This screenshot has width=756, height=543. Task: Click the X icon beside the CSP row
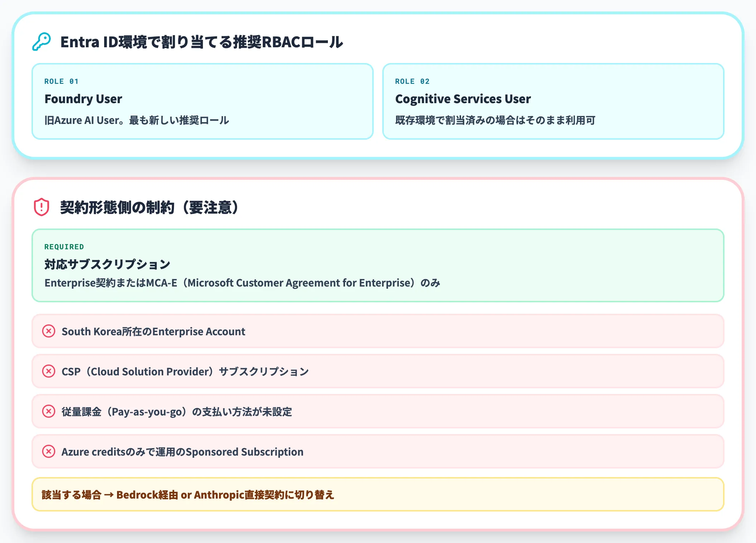pos(49,371)
